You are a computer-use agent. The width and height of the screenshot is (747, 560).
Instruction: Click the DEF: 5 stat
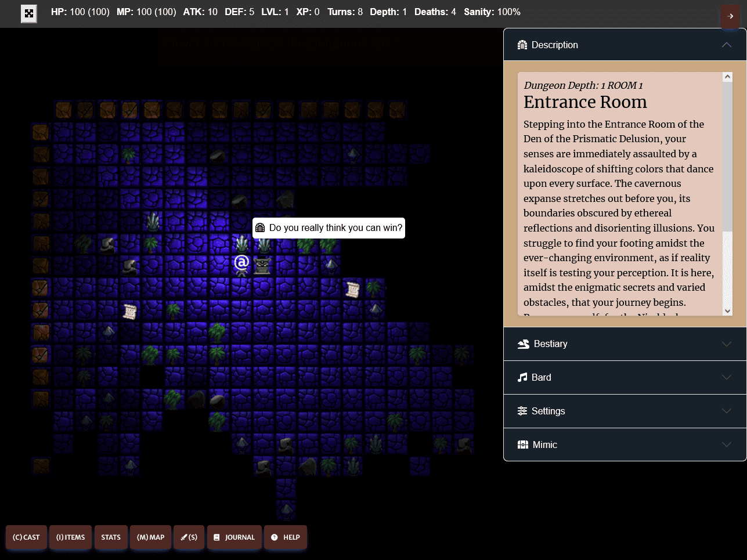[x=239, y=12]
